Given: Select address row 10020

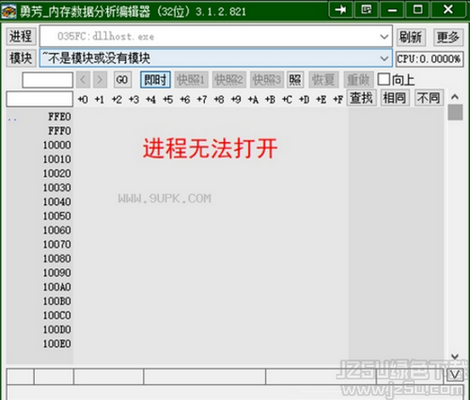Looking at the screenshot, I should click(x=57, y=173).
